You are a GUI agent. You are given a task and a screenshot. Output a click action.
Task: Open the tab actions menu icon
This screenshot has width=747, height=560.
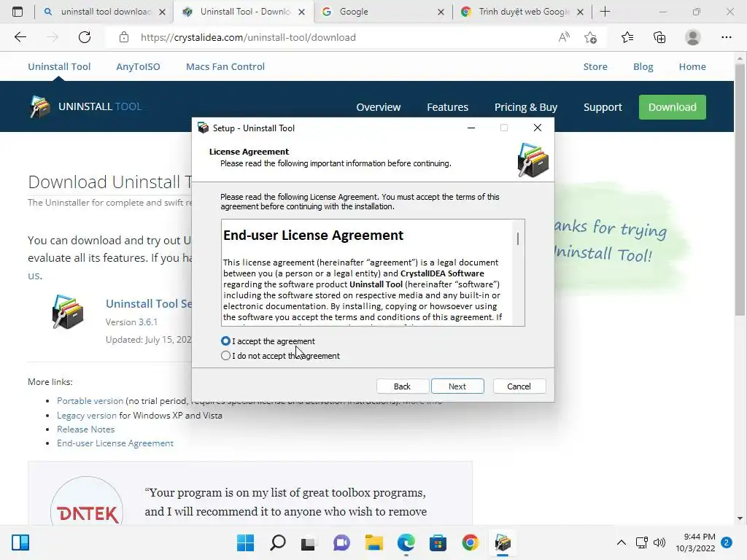tap(18, 12)
